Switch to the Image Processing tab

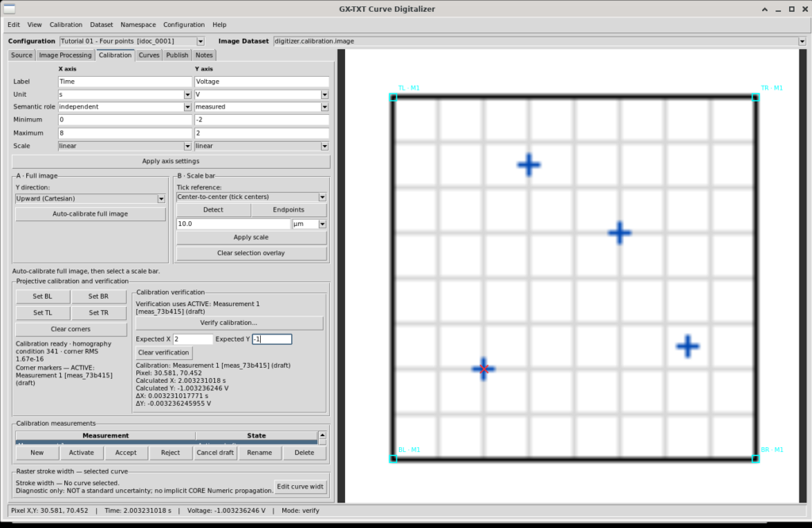point(65,55)
